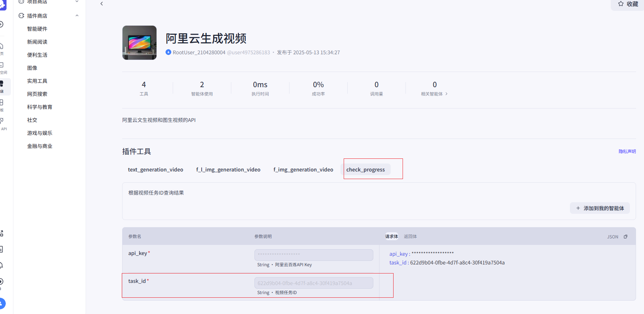The height and width of the screenshot is (314, 644).
Task: Switch to f_img_generation_video tool tab
Action: pos(303,170)
